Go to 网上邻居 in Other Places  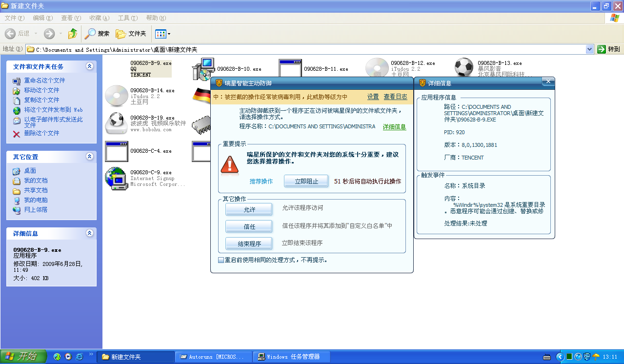36,210
